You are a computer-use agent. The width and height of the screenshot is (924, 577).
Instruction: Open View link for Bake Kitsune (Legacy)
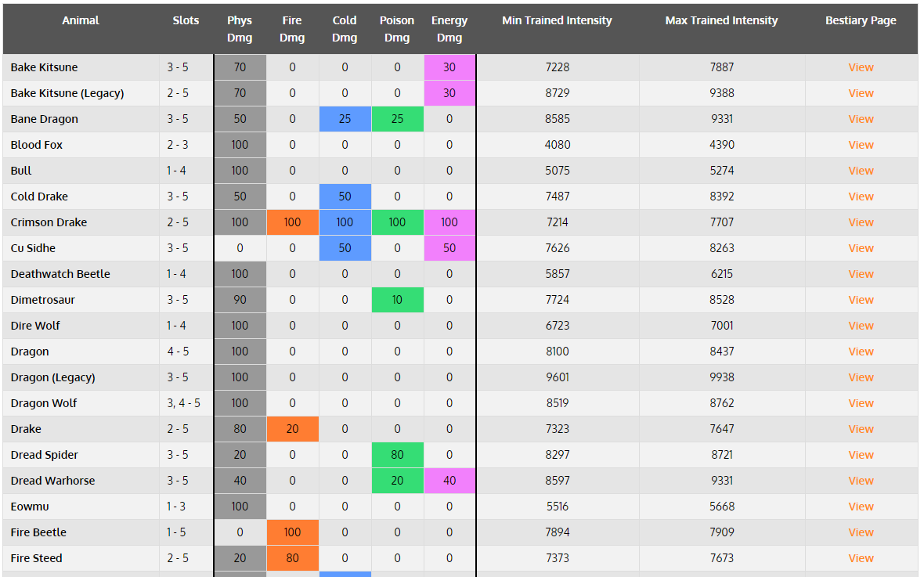(861, 93)
